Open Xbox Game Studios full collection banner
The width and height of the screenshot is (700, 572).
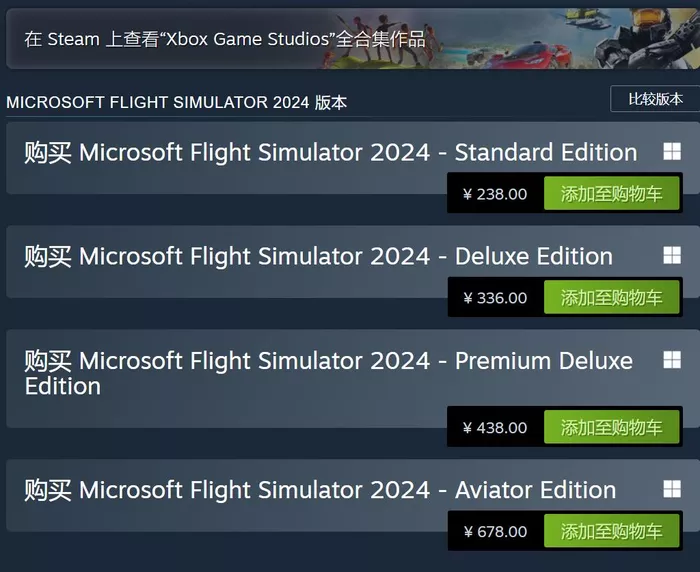click(x=353, y=39)
